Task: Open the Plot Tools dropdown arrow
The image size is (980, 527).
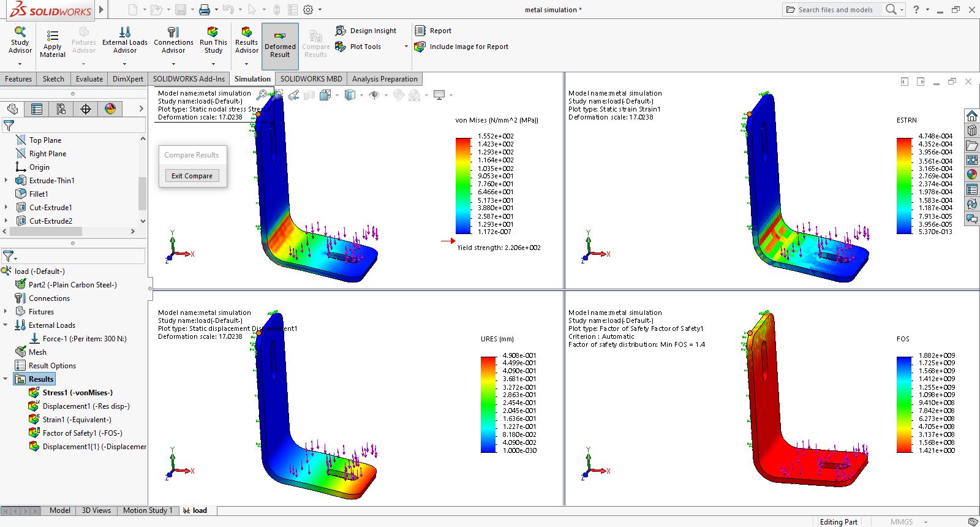Action: click(x=406, y=47)
